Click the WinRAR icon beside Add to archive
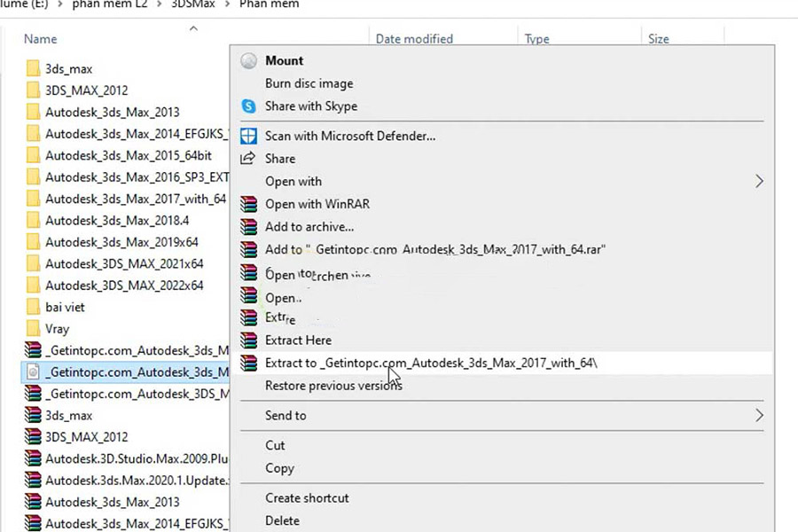This screenshot has height=532, width=798. tap(248, 227)
